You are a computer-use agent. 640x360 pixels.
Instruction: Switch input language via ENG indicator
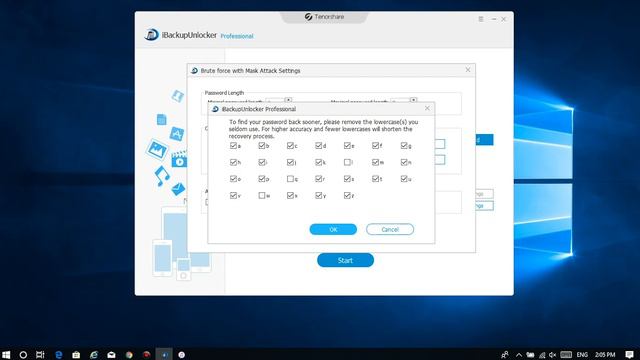pyautogui.click(x=582, y=355)
